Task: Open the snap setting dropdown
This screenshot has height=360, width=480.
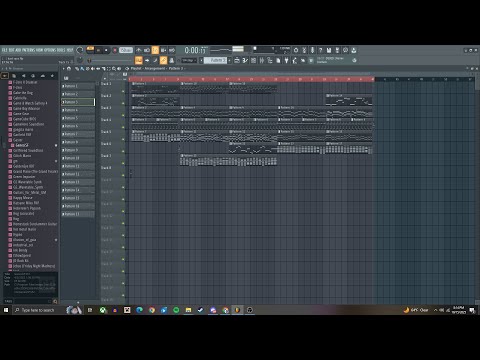Action: pos(189,60)
